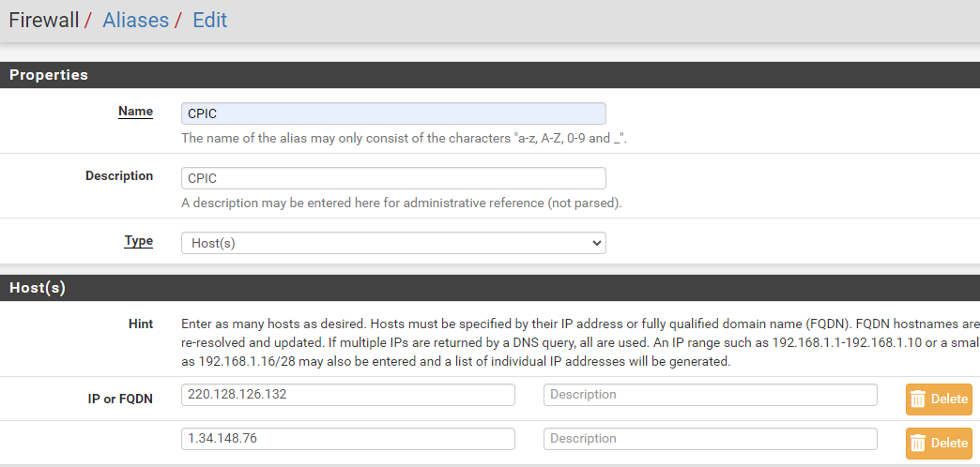Click the Properties section header
Screen dimensions: 980x467
pyautogui.click(x=49, y=75)
